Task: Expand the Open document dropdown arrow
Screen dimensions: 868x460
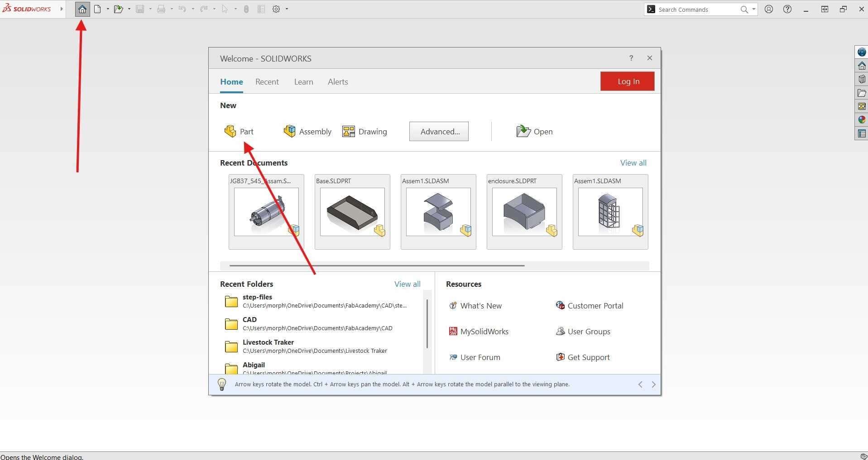Action: [x=129, y=9]
